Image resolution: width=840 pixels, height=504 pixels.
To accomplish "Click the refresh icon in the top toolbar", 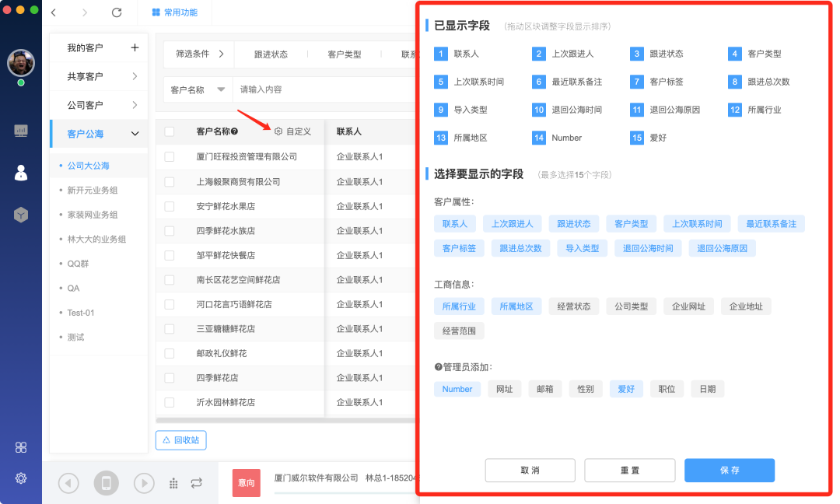I will point(116,12).
